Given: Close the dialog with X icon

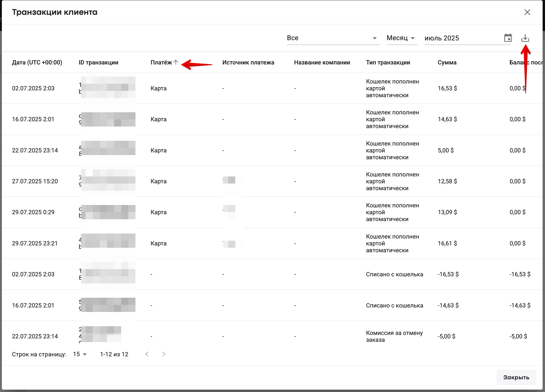Looking at the screenshot, I should (527, 12).
